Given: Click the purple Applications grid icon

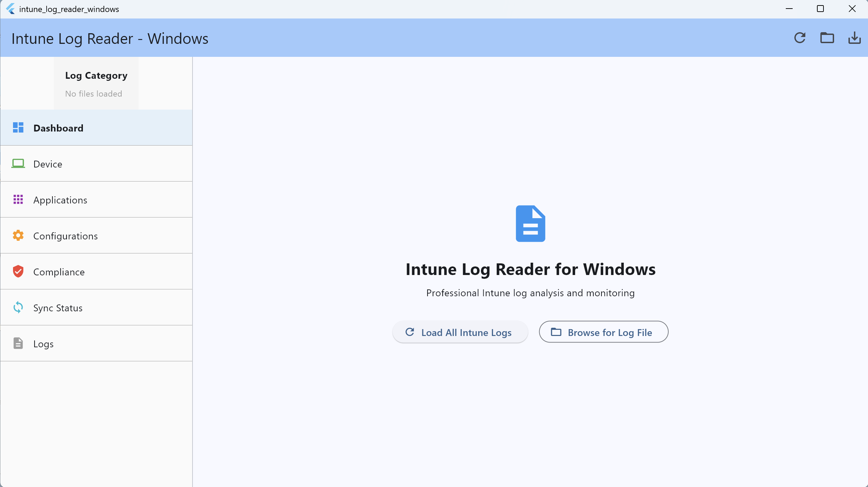Looking at the screenshot, I should [x=18, y=200].
